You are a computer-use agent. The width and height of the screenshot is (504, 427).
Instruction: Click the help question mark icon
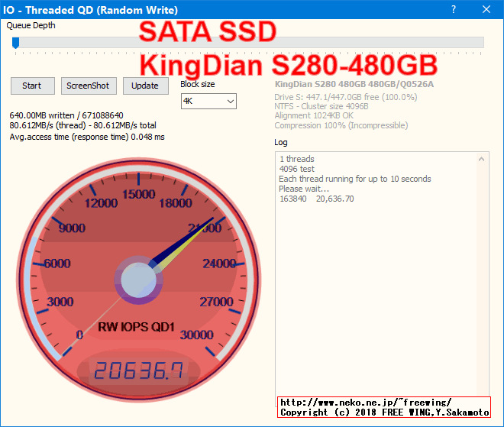coord(454,9)
